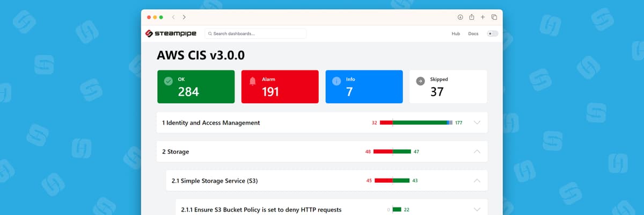Screen dimensions: 644x215
Task: Click the Alarm bell icon
Action: pyautogui.click(x=252, y=81)
